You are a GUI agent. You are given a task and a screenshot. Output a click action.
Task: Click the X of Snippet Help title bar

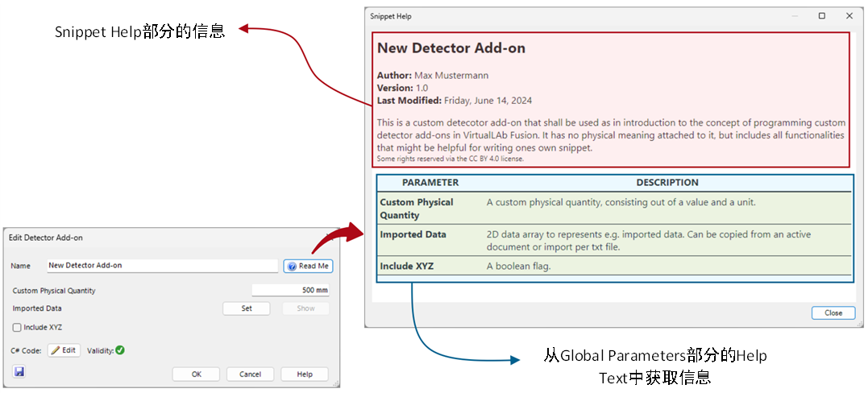point(849,17)
